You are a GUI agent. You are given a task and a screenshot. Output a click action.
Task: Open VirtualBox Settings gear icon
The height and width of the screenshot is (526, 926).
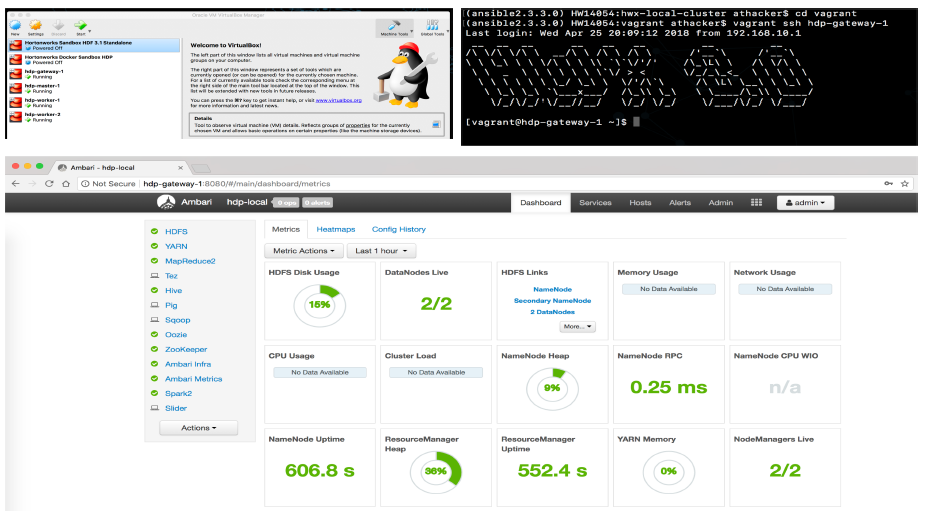point(35,26)
